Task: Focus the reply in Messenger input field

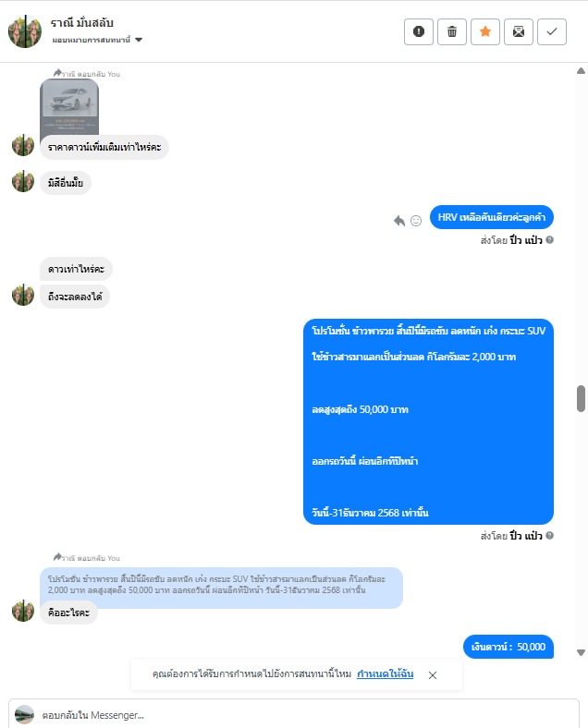Action: [x=293, y=714]
